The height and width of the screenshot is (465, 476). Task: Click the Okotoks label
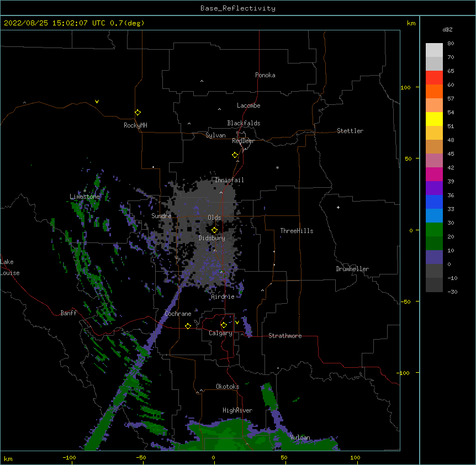pyautogui.click(x=228, y=387)
